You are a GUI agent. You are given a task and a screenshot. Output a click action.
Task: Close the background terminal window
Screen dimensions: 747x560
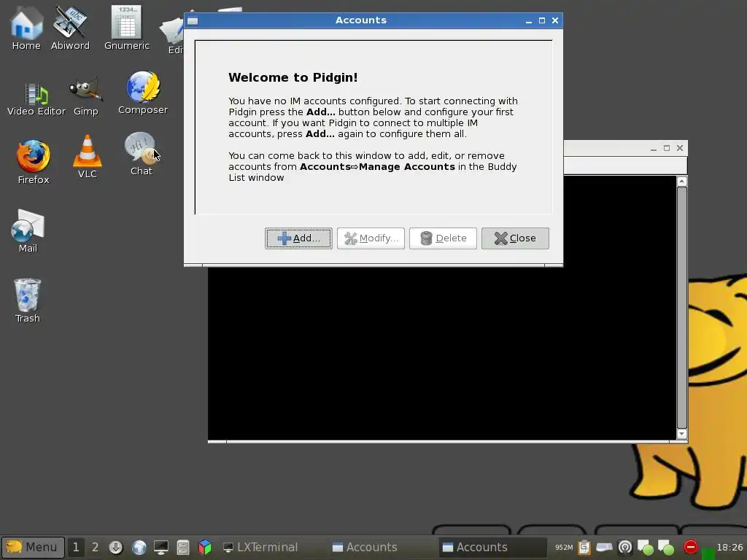(x=680, y=148)
